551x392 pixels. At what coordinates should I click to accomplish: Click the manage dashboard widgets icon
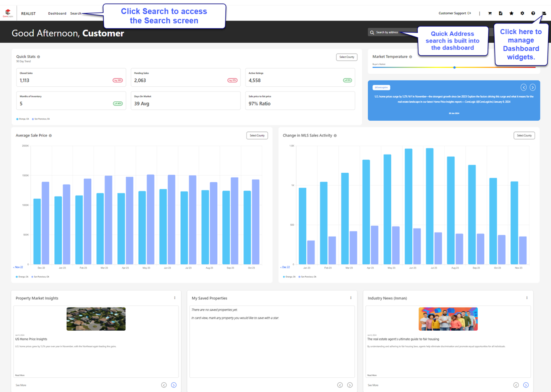(x=544, y=13)
